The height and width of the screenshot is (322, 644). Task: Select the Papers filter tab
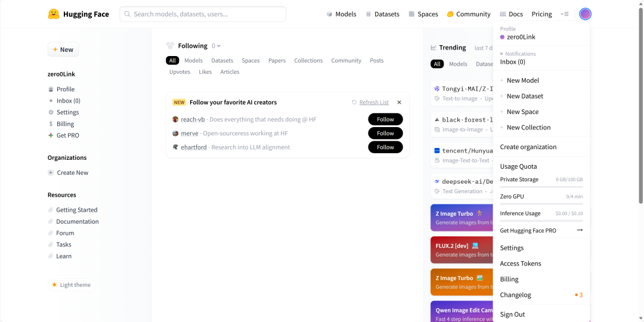point(277,61)
